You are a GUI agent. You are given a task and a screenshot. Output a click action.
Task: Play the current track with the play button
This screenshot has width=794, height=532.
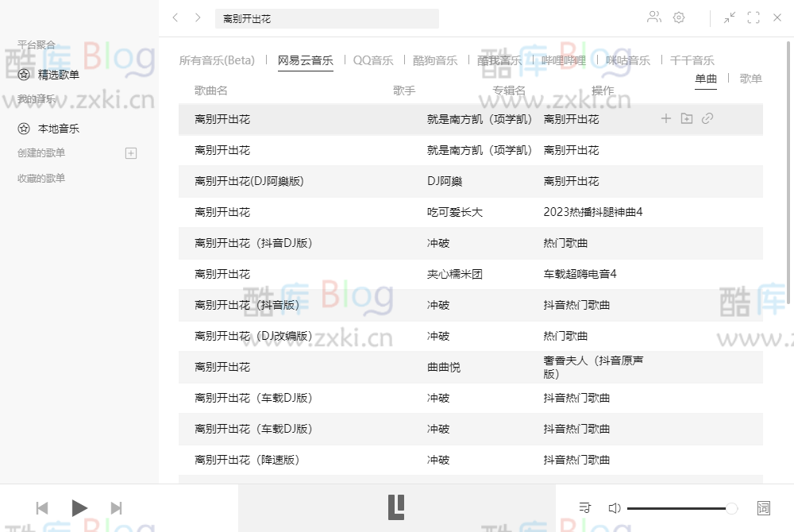(79, 508)
